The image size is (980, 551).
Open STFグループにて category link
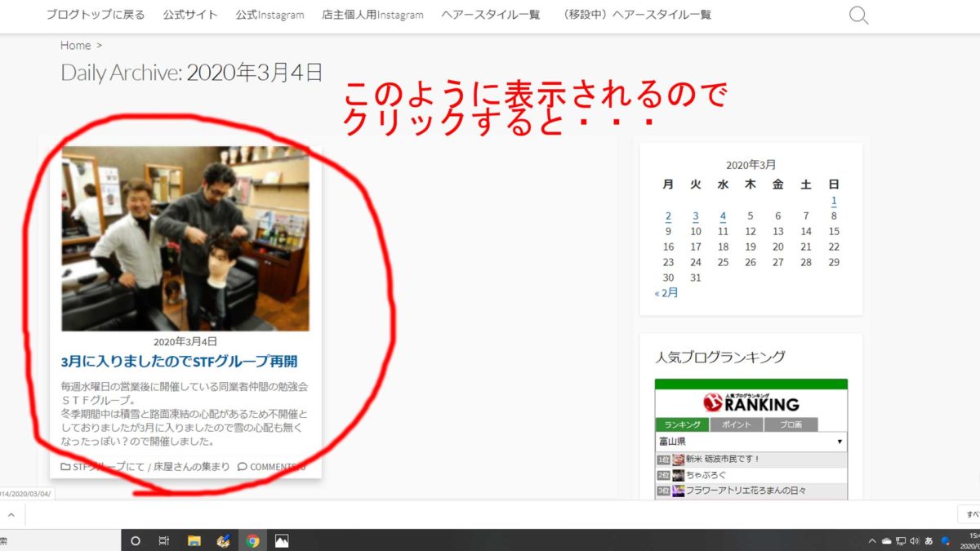tap(108, 467)
